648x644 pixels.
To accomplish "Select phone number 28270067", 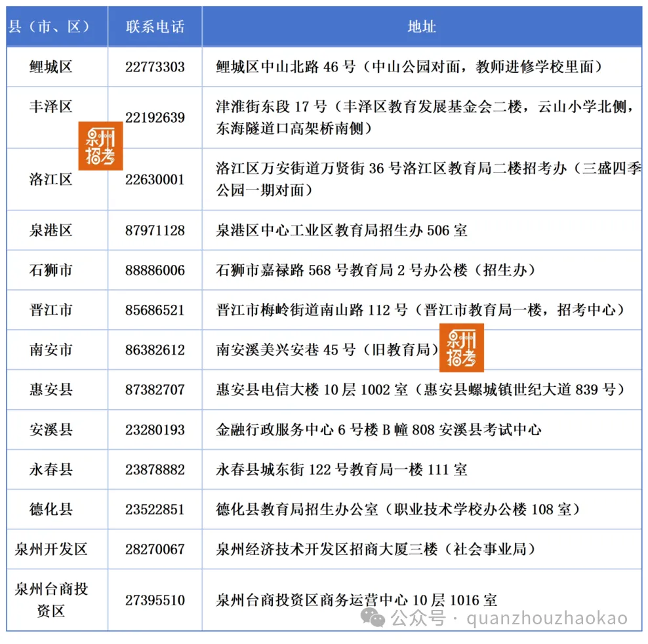I will pyautogui.click(x=155, y=550).
